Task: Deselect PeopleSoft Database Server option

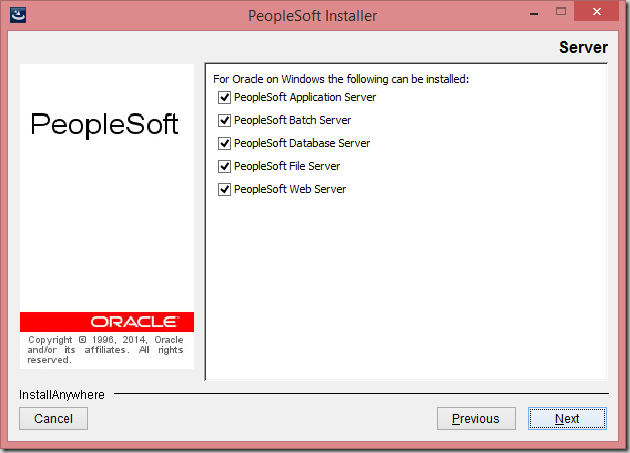Action: (224, 143)
